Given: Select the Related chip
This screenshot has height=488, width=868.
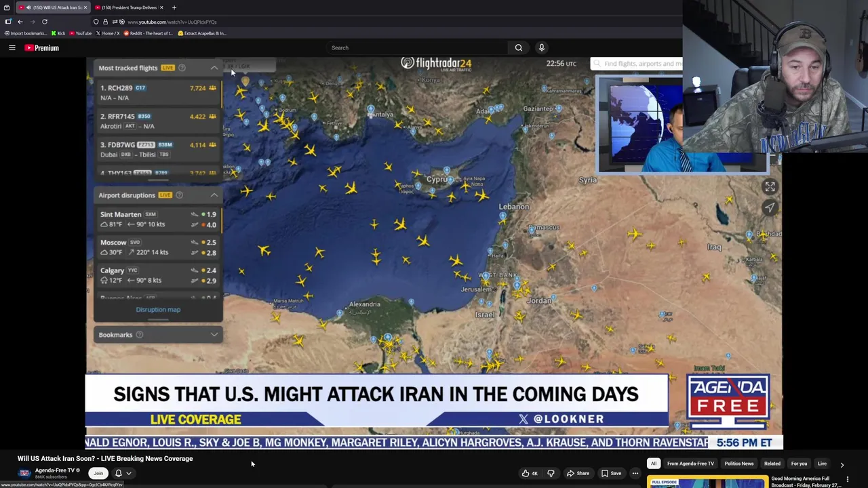Looking at the screenshot, I should point(772,464).
